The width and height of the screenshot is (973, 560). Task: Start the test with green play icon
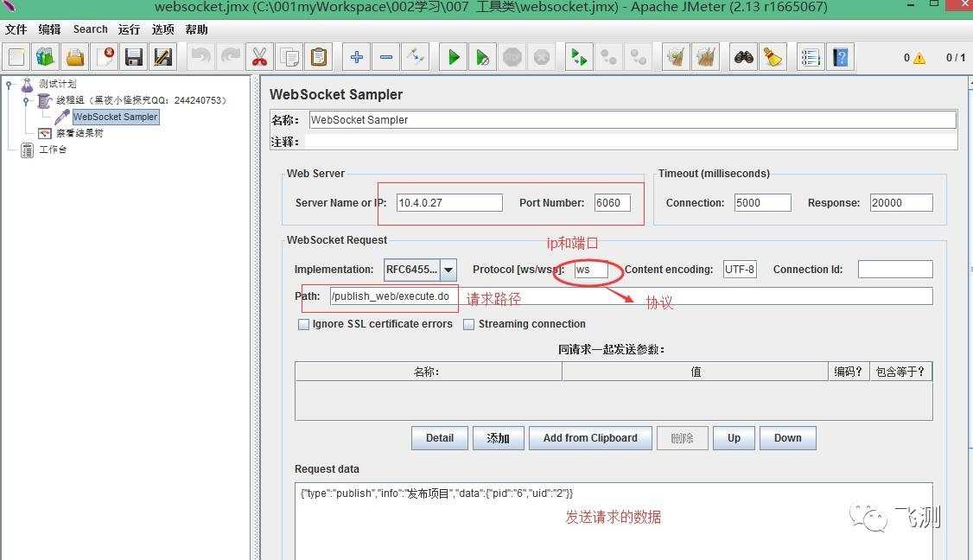coord(454,58)
